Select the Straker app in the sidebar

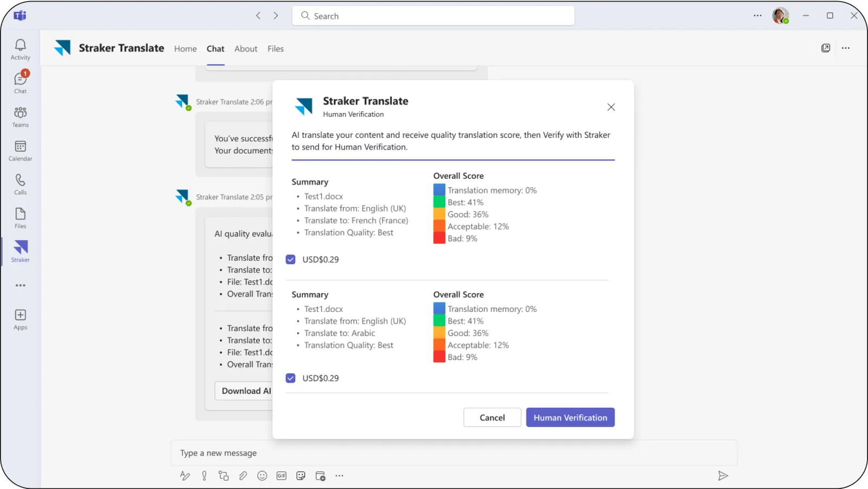coord(20,252)
